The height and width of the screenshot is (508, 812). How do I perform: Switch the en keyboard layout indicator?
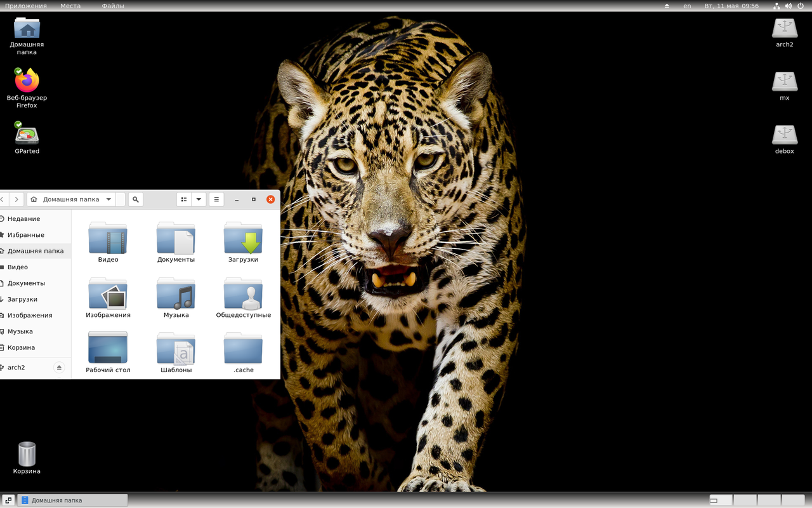(687, 6)
